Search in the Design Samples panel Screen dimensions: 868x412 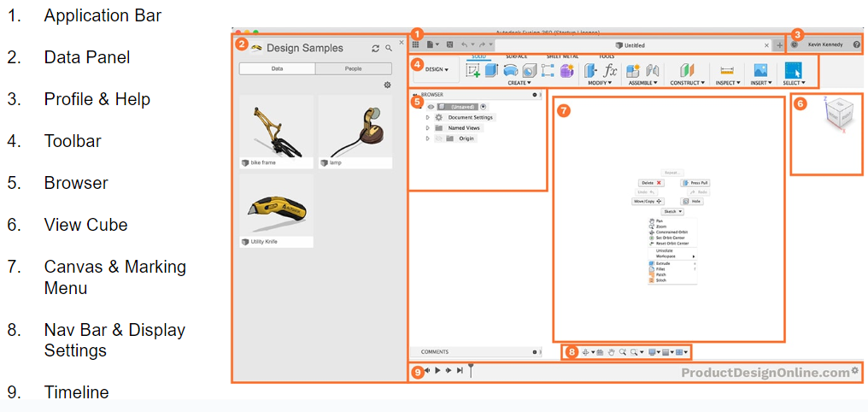tap(389, 49)
